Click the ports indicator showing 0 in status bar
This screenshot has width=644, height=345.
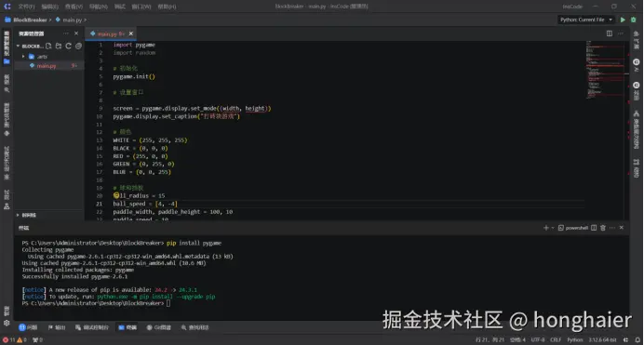pos(38,339)
